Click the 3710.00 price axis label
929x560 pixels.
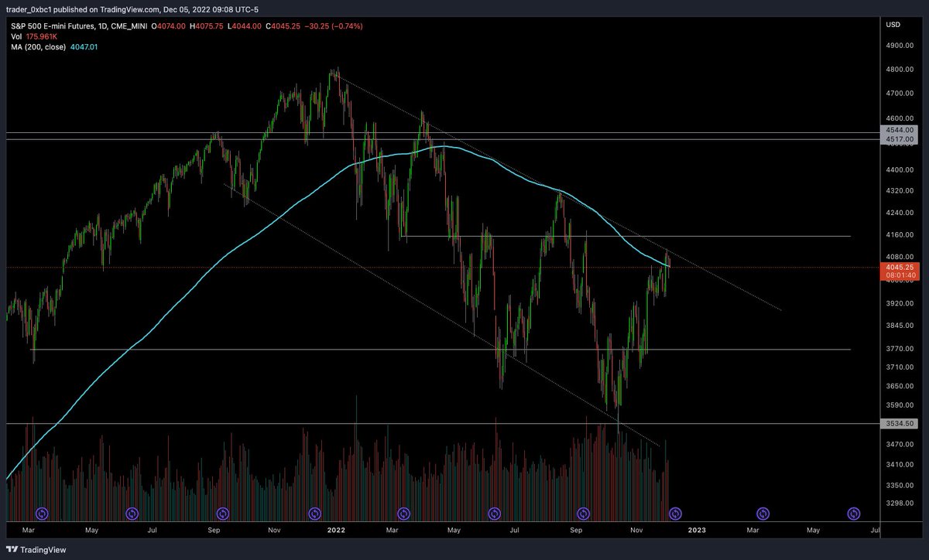tap(900, 367)
